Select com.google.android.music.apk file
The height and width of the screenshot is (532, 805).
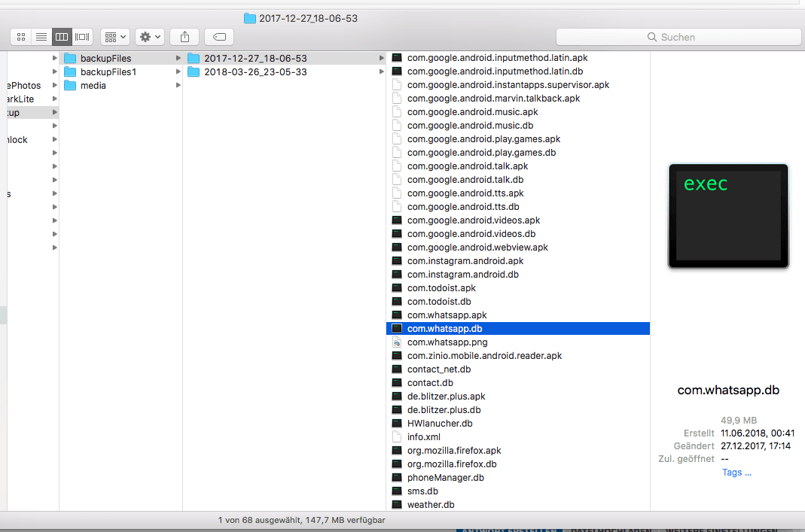point(518,112)
